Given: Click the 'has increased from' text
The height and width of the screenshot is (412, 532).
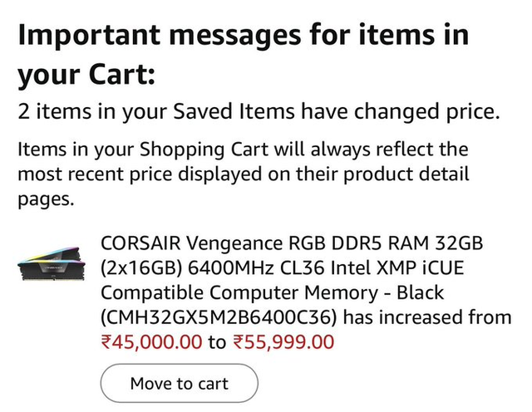Looking at the screenshot, I should (427, 317).
